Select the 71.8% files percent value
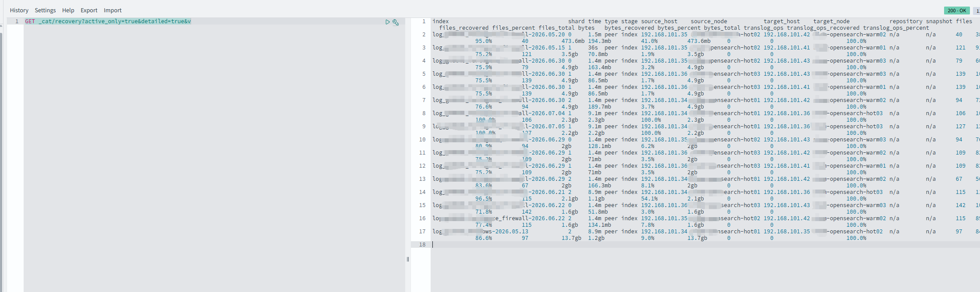Screen dimensions: 980x292 (x=484, y=211)
